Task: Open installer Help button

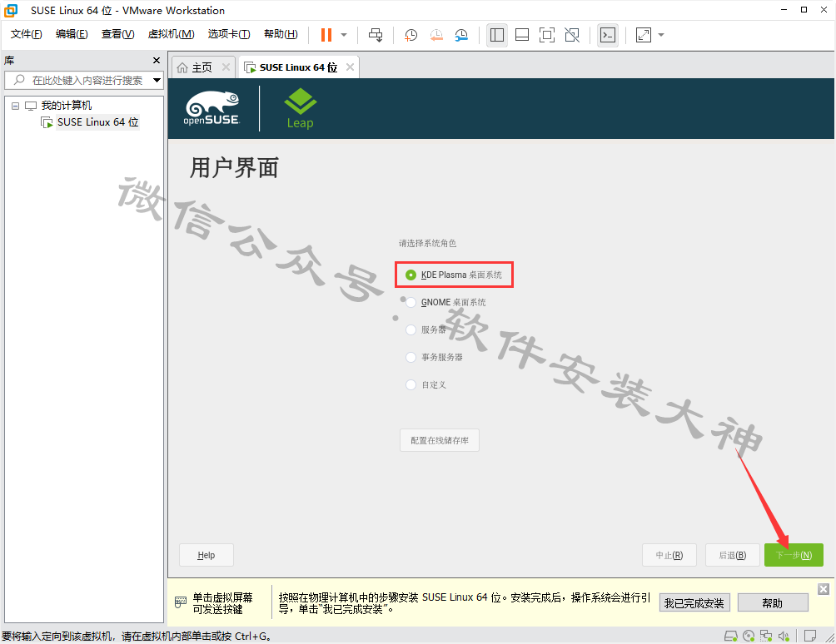Action: [207, 555]
